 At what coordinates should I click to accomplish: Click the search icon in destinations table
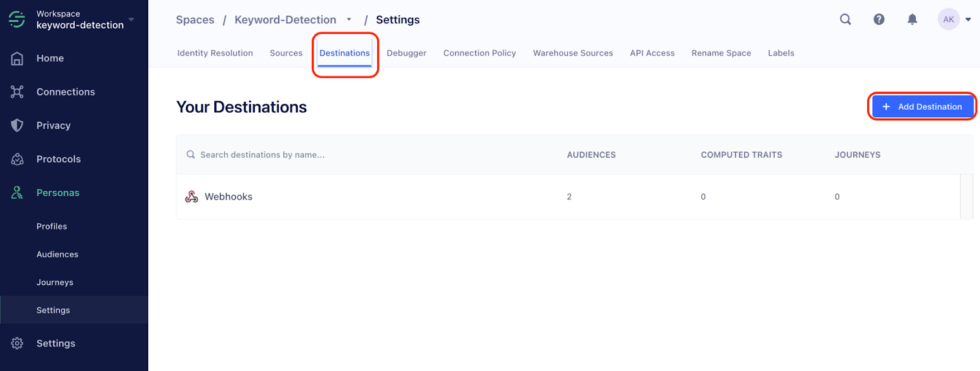191,155
